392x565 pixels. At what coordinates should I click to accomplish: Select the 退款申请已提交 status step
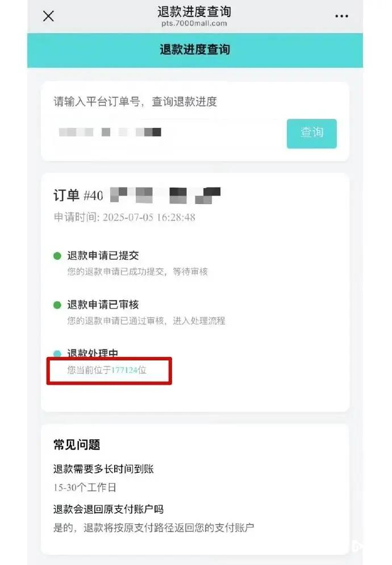point(103,256)
